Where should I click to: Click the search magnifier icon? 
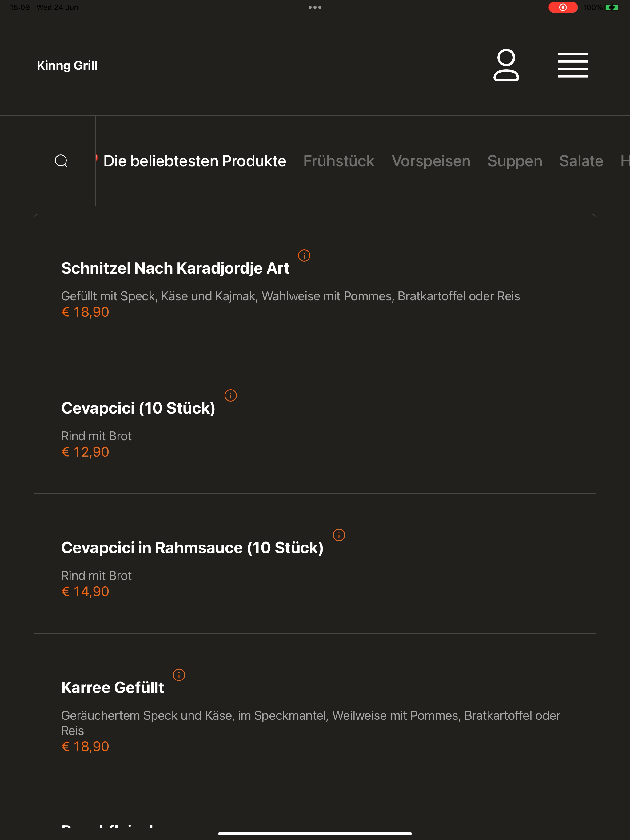61,160
